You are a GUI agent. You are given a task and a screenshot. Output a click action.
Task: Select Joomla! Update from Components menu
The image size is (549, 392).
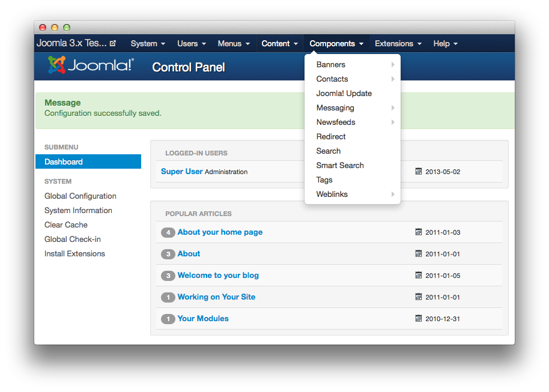click(x=344, y=94)
